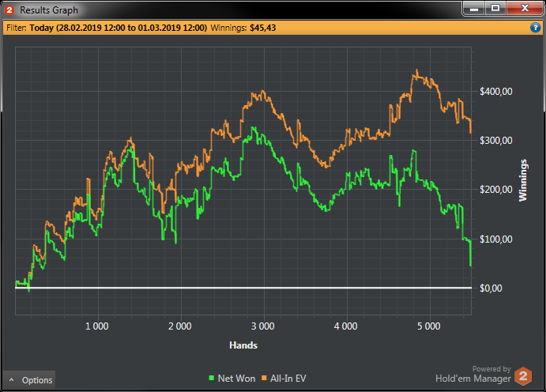
Task: Toggle the green Net Won legend swatch
Action: click(211, 378)
